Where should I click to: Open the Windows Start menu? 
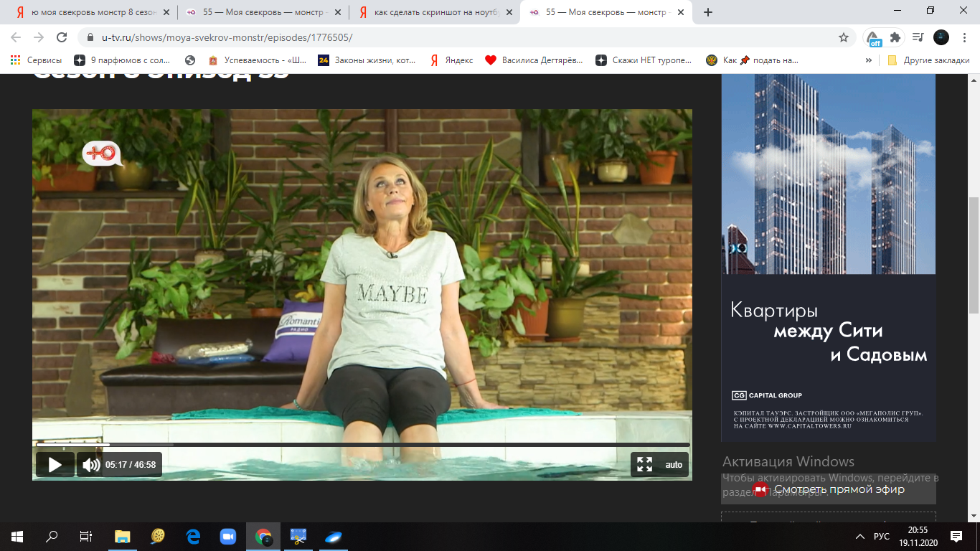click(x=17, y=536)
